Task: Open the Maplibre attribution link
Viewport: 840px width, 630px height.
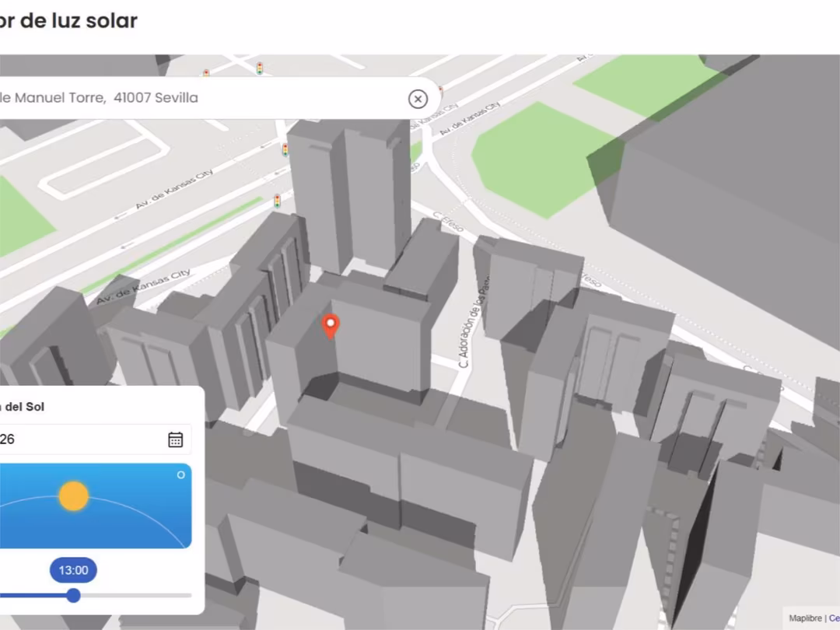Action: [x=805, y=618]
